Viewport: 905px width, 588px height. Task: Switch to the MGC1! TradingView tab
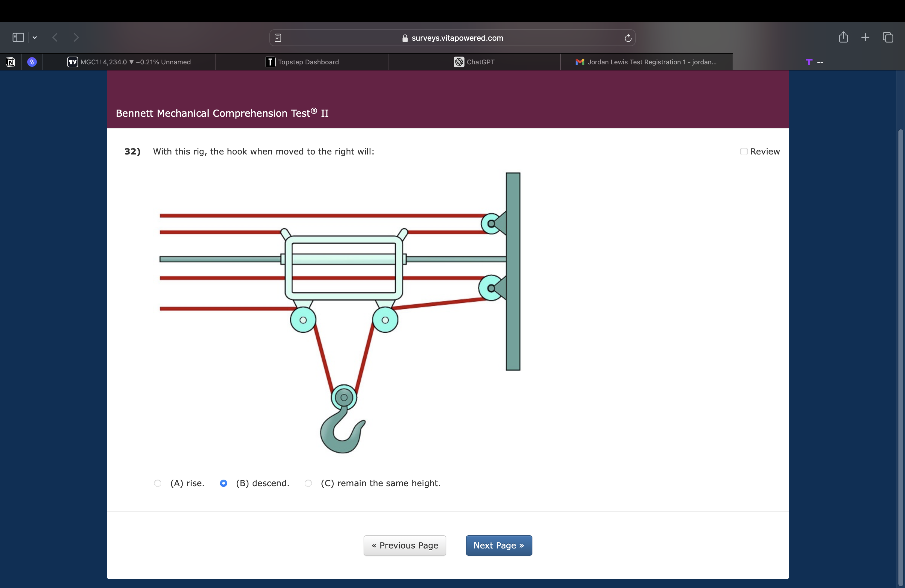(129, 62)
